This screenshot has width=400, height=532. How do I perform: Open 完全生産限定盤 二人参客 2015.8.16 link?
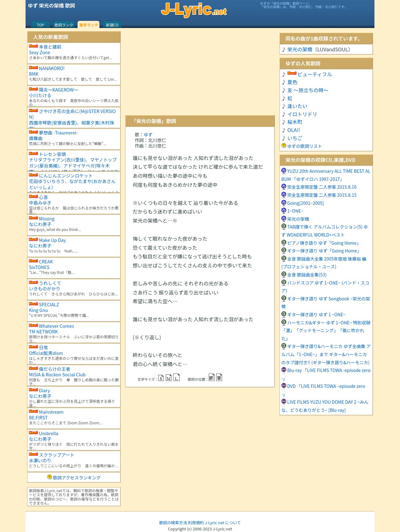click(322, 187)
